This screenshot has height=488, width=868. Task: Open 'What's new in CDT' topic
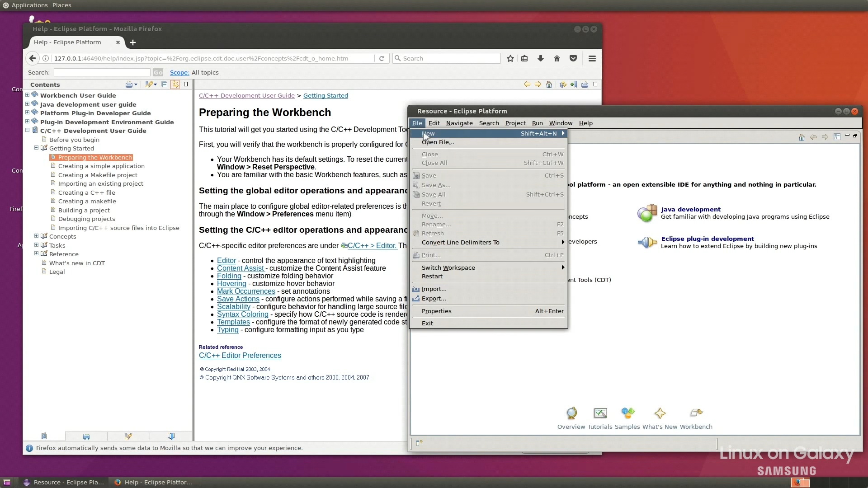[x=77, y=263]
